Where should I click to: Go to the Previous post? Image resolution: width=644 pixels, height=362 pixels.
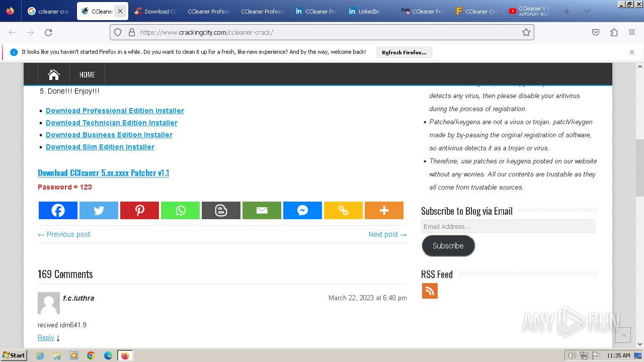pyautogui.click(x=64, y=234)
